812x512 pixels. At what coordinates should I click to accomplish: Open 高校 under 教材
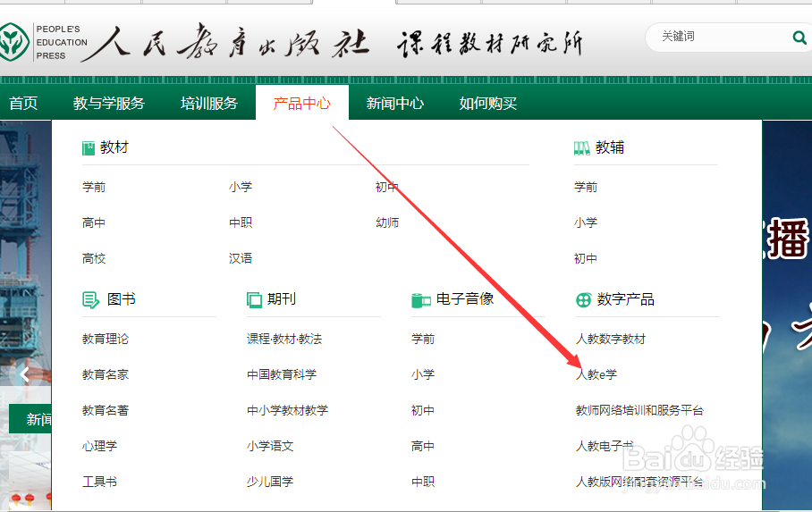(x=94, y=258)
